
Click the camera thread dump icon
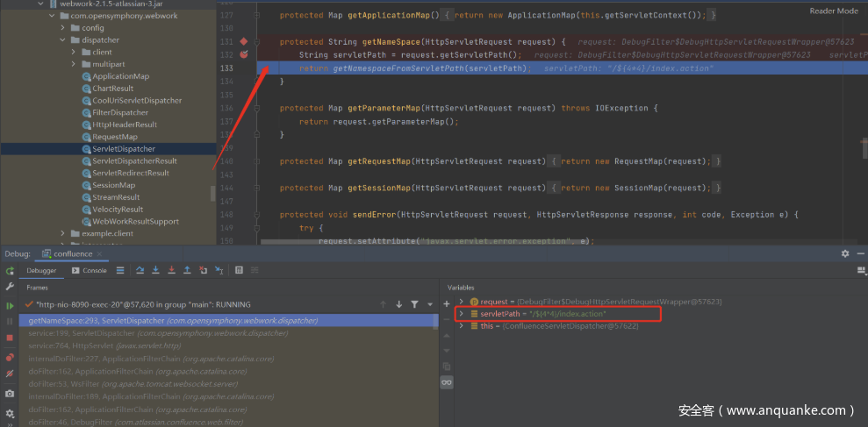(10, 394)
